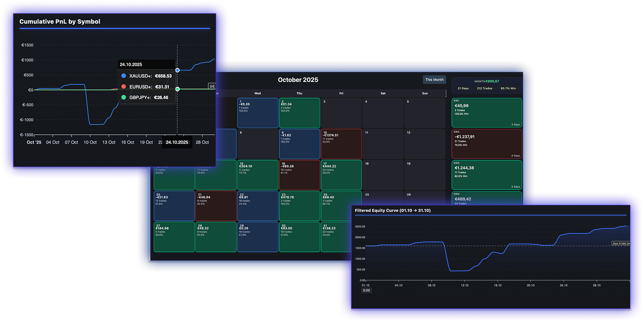Screen dimensions: 644x322
Task: Click the KW2 losing week card
Action: click(x=487, y=143)
